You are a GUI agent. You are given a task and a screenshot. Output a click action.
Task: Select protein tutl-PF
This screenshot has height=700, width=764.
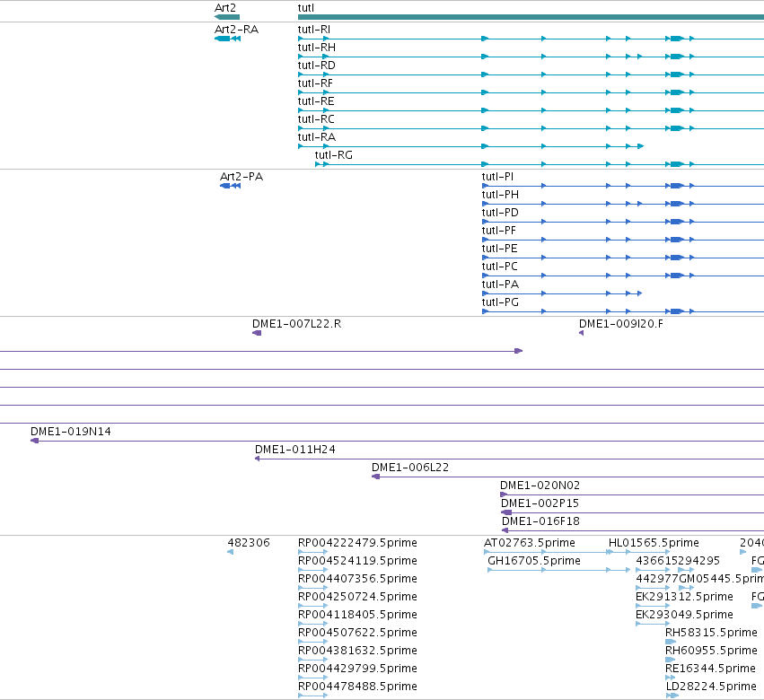pyautogui.click(x=499, y=231)
